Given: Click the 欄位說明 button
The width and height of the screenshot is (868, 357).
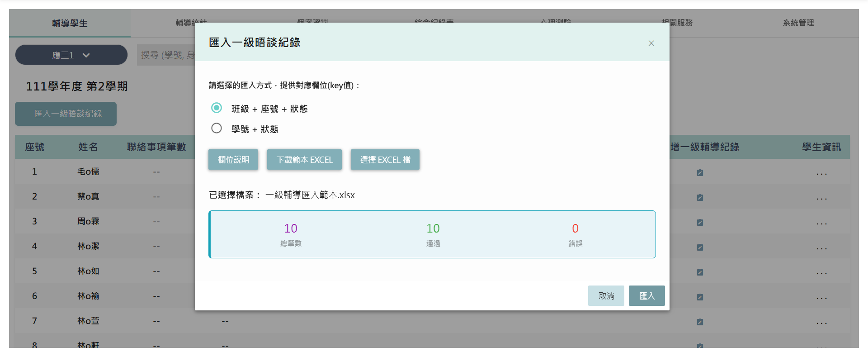Looking at the screenshot, I should click(x=233, y=160).
